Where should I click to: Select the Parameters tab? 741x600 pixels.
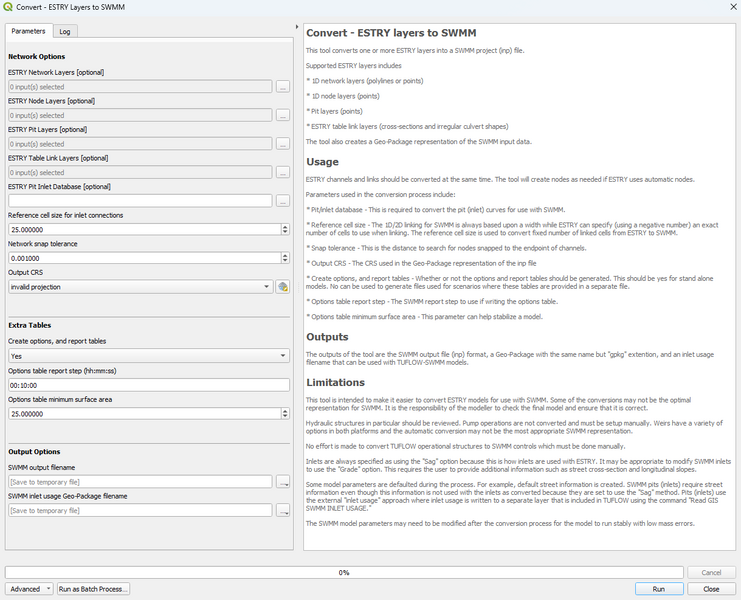tap(28, 31)
